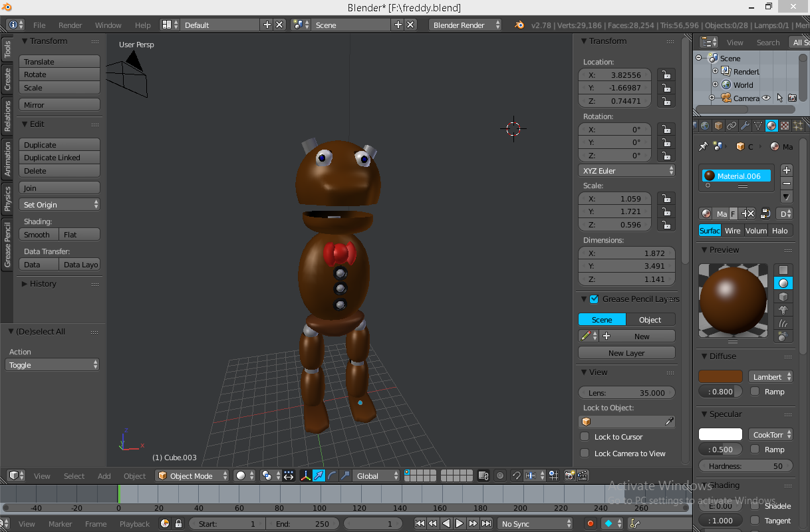The height and width of the screenshot is (532, 810).
Task: Open the World properties tab icon
Action: (705, 126)
